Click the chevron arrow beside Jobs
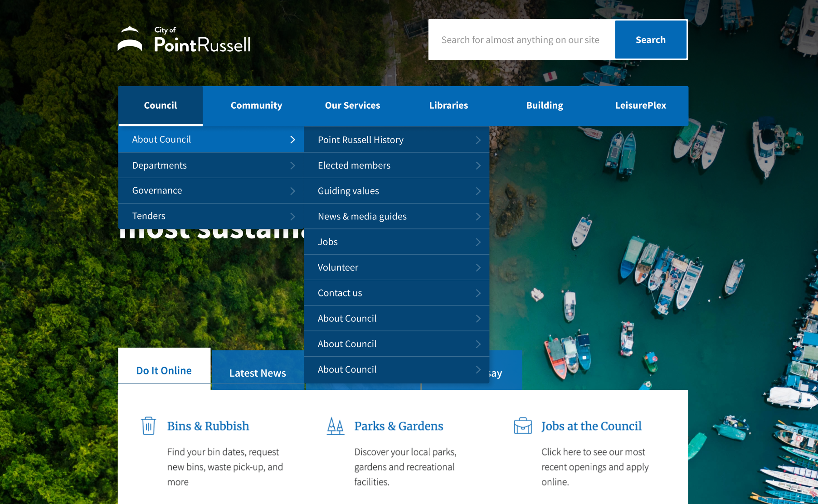The height and width of the screenshot is (504, 818). coord(478,242)
